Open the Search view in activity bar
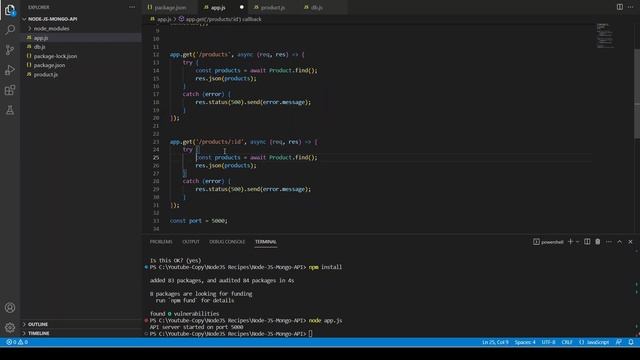The height and width of the screenshot is (360, 640). click(10, 30)
